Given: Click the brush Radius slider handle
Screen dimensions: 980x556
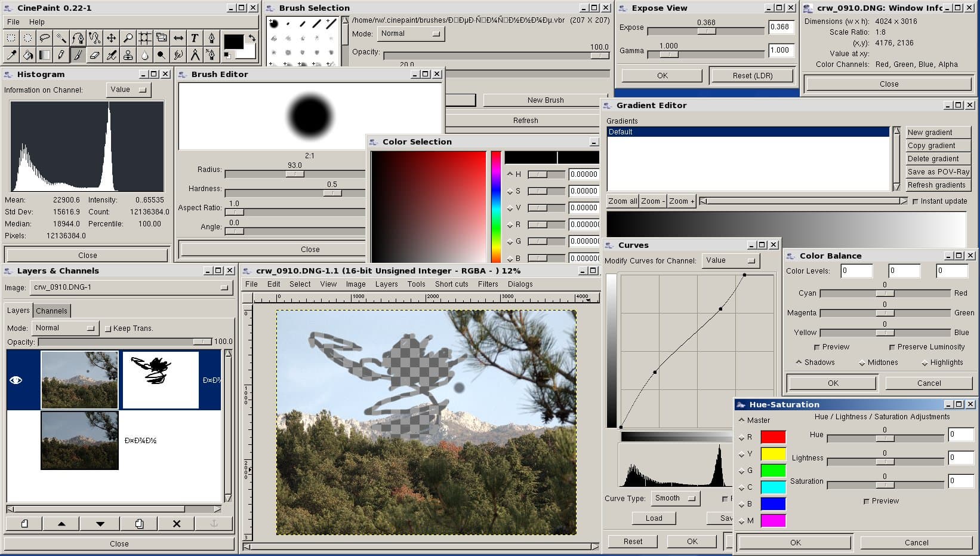Looking at the screenshot, I should (295, 174).
